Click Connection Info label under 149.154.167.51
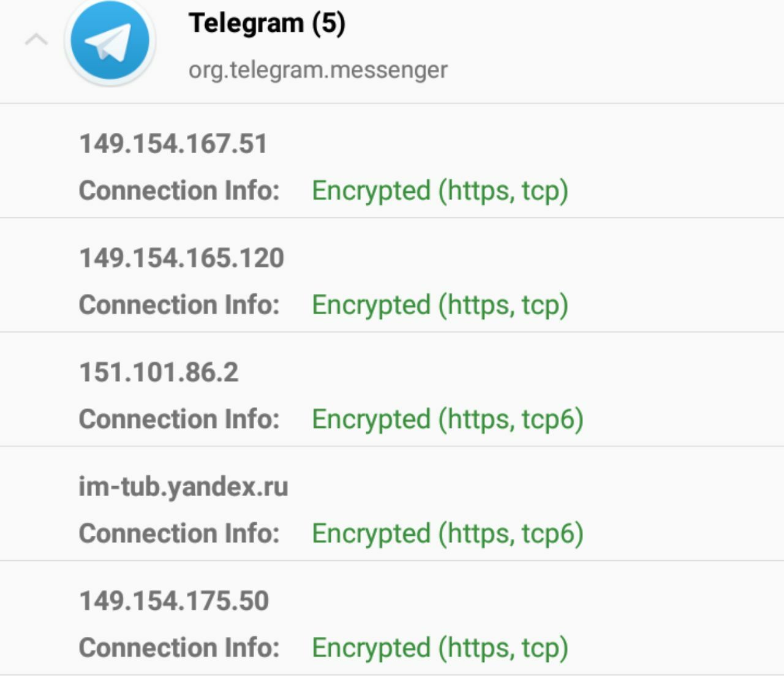 coord(179,190)
